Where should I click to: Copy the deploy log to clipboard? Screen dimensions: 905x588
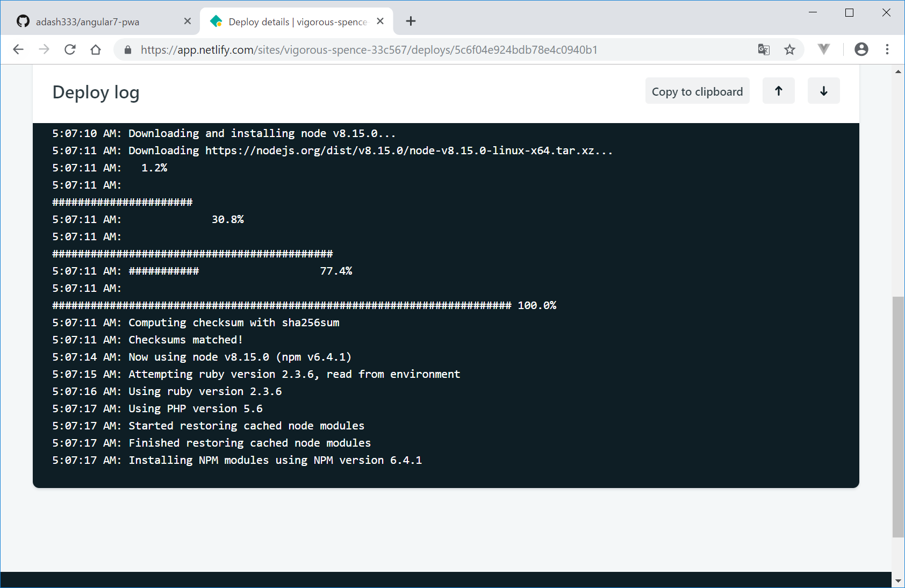point(697,91)
